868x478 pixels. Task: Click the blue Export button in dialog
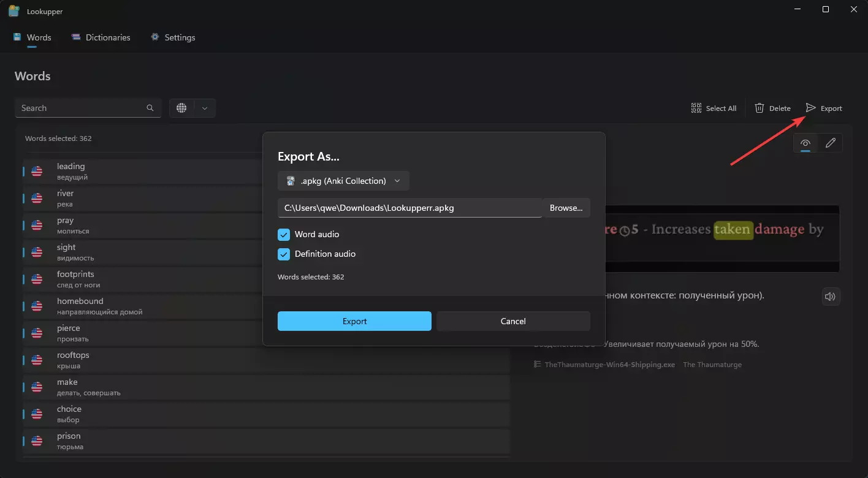click(354, 321)
